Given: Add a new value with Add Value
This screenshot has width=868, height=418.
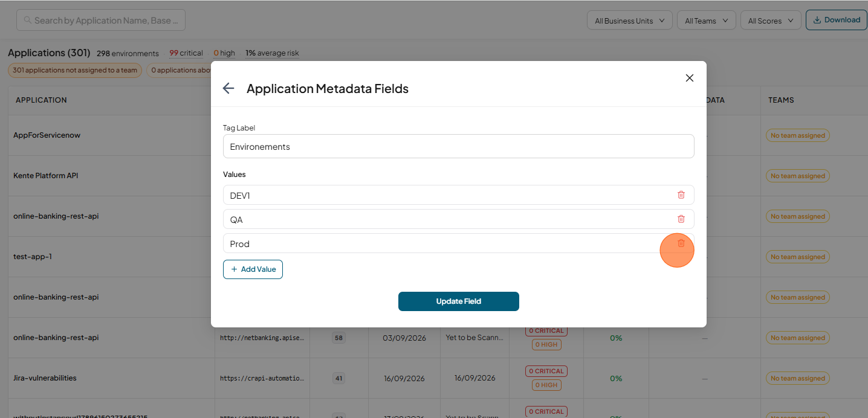Looking at the screenshot, I should pos(253,269).
